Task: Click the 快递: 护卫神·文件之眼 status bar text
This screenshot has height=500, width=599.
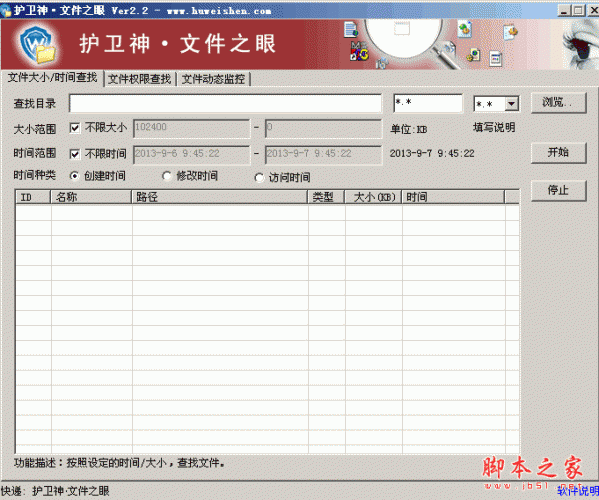Action: click(x=55, y=491)
